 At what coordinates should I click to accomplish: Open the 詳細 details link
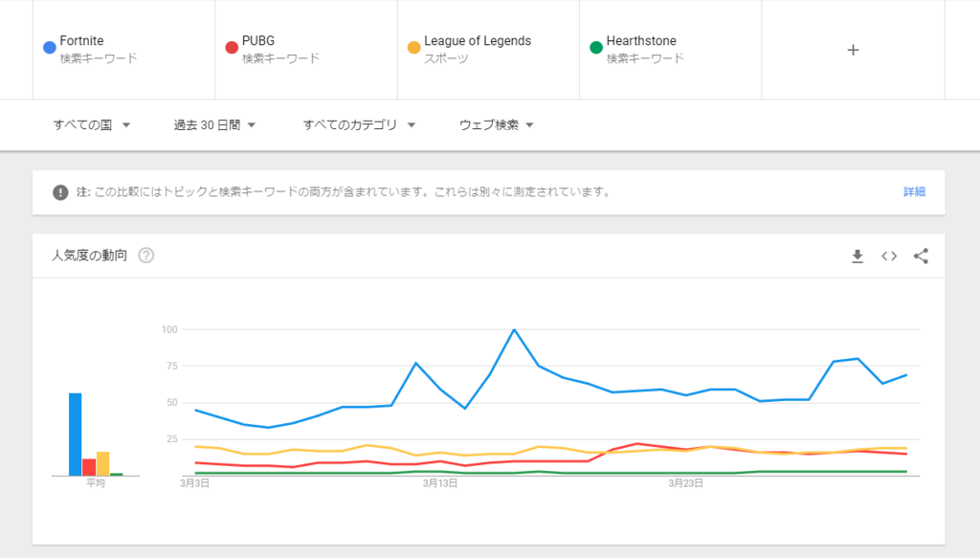pos(914,191)
